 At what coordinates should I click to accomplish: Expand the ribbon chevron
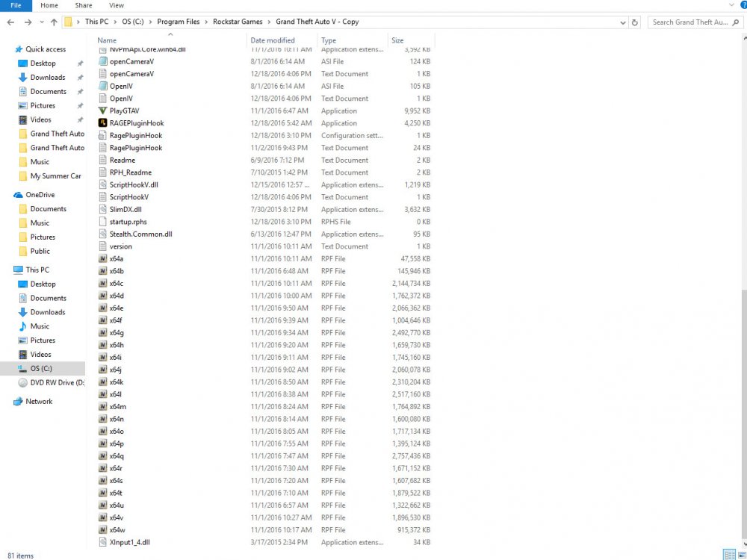tap(731, 4)
